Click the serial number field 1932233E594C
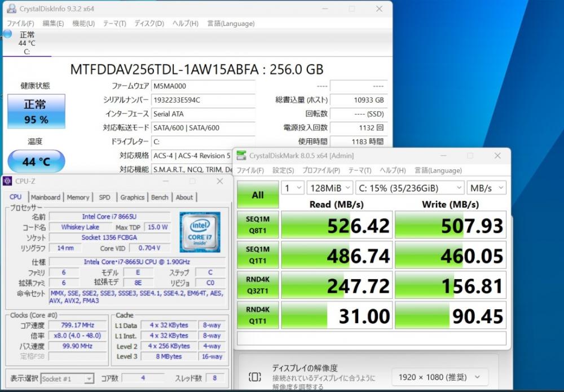Image resolution: width=564 pixels, height=392 pixels. click(x=203, y=100)
